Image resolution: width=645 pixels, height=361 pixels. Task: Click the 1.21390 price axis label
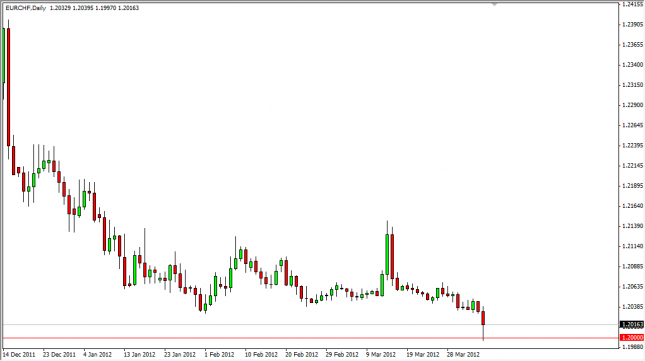coord(633,226)
